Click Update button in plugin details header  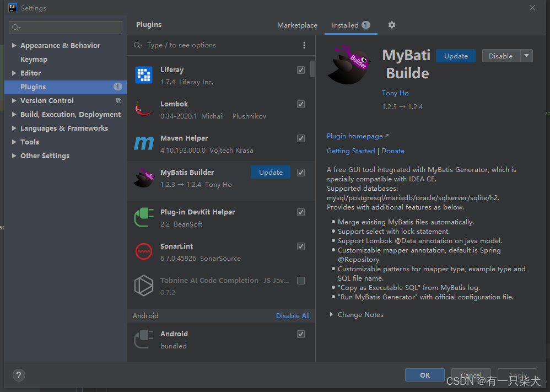pyautogui.click(x=456, y=56)
